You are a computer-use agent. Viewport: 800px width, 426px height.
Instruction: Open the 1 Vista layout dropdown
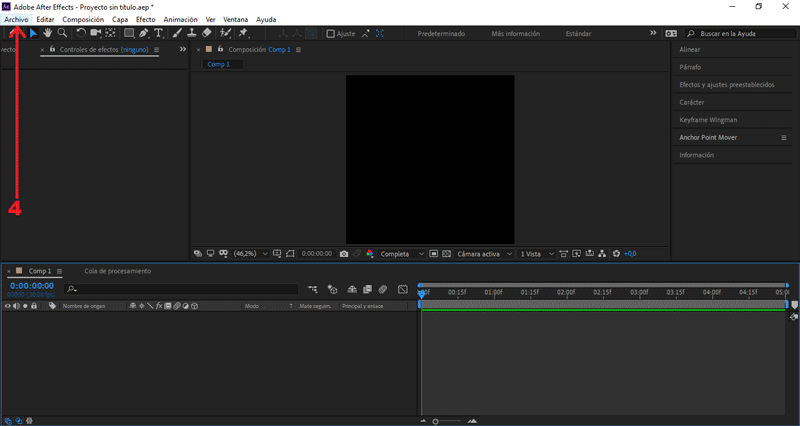click(x=537, y=254)
